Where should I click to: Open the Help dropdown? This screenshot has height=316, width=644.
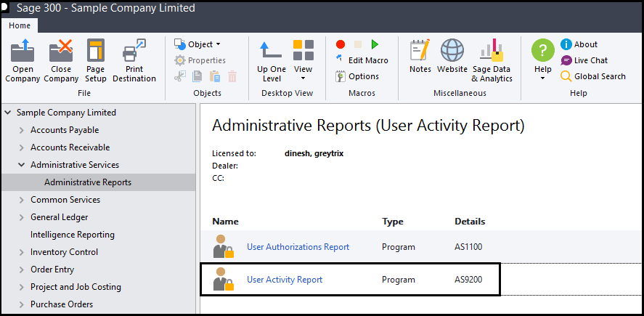point(542,60)
